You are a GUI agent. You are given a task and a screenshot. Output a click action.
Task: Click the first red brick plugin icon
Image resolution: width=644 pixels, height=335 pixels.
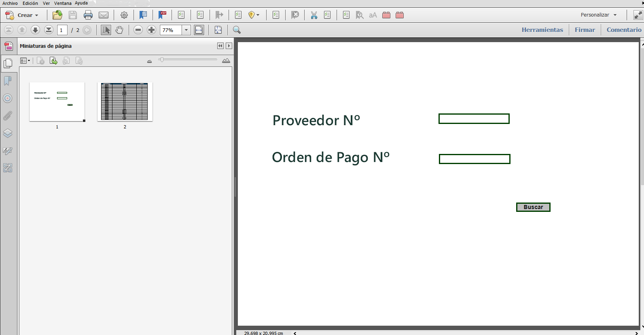386,15
